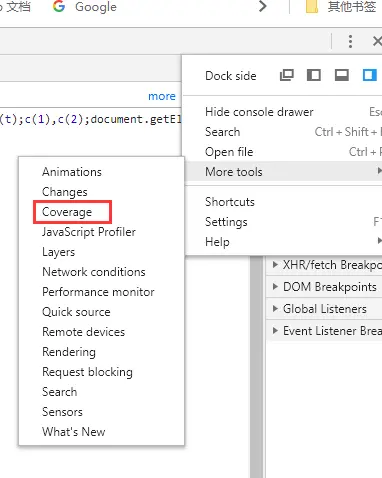Choose Hide console drawer
The height and width of the screenshot is (478, 382).
pyautogui.click(x=283, y=112)
